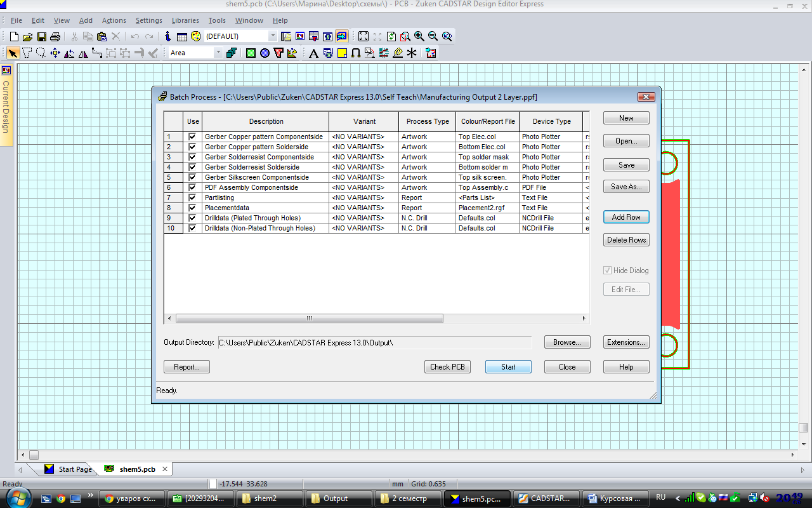Click the Current Design sidebar icon

[6, 70]
